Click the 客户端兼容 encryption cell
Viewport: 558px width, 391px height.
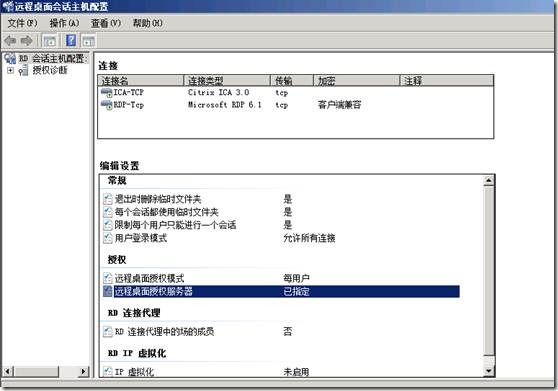click(339, 105)
